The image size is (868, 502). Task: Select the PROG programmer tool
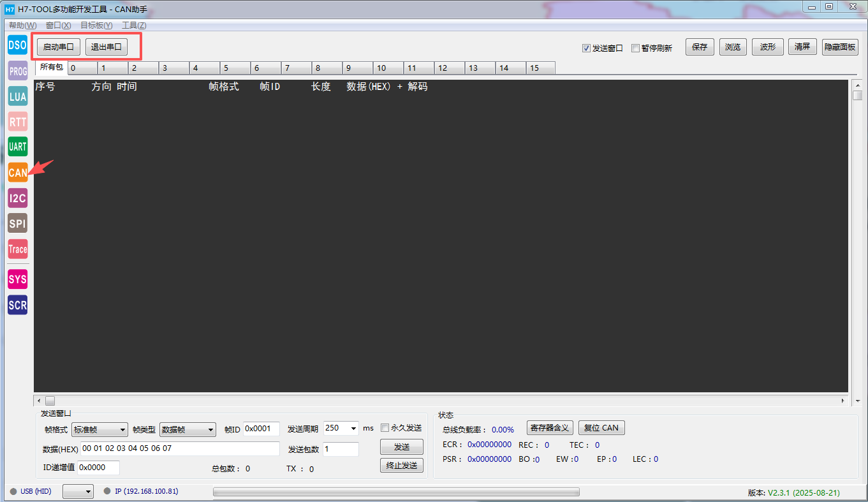pos(17,70)
